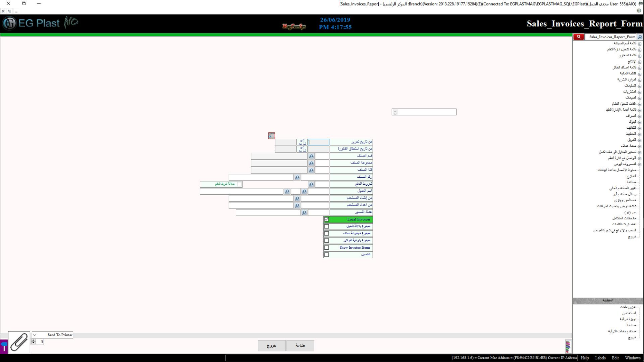Image resolution: width=644 pixels, height=362 pixels.
Task: Select المستخدمين in the favorites list
Action: 629,313
